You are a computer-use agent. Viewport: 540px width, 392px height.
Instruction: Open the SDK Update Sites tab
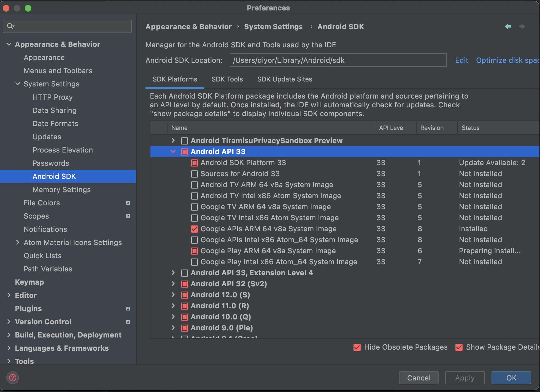[284, 79]
